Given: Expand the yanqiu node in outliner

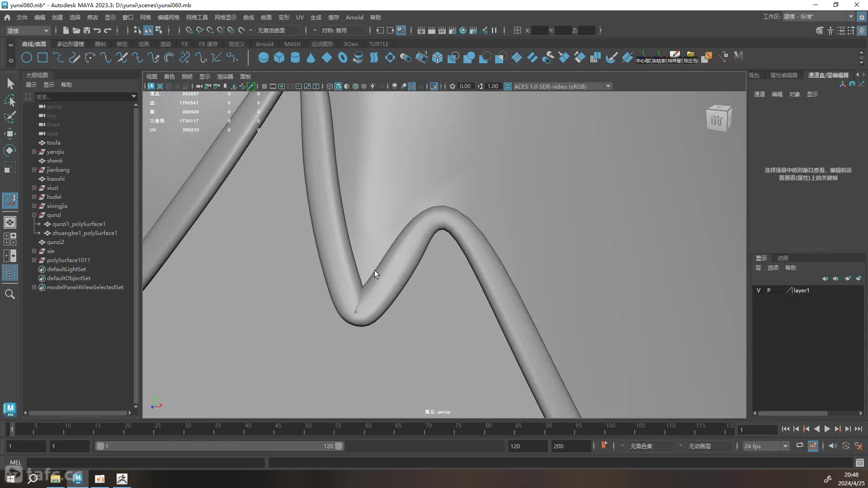Looking at the screenshot, I should [x=34, y=152].
